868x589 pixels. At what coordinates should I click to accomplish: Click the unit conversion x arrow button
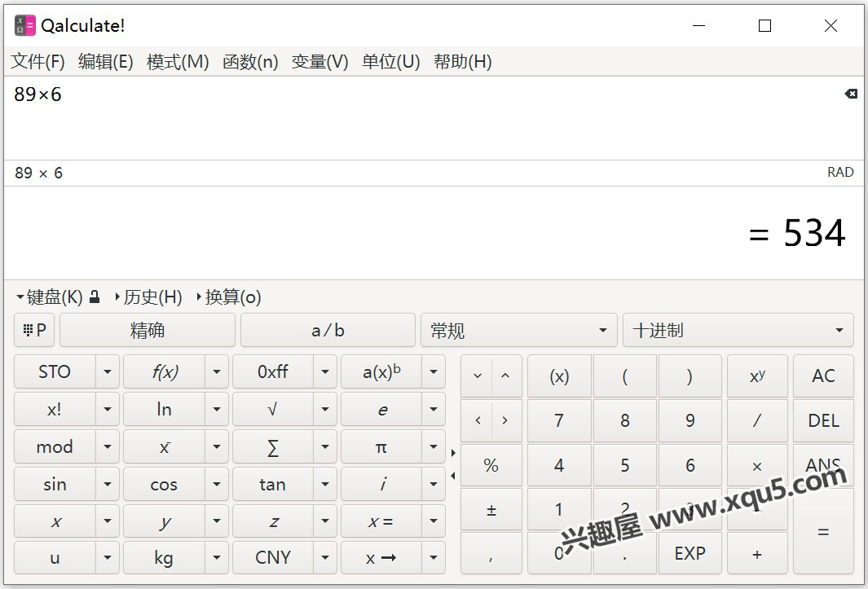click(x=381, y=557)
